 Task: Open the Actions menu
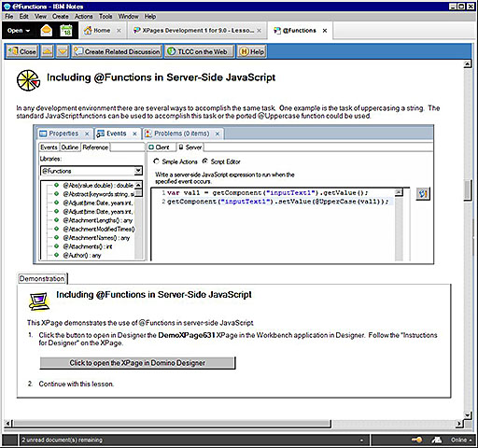pos(83,17)
